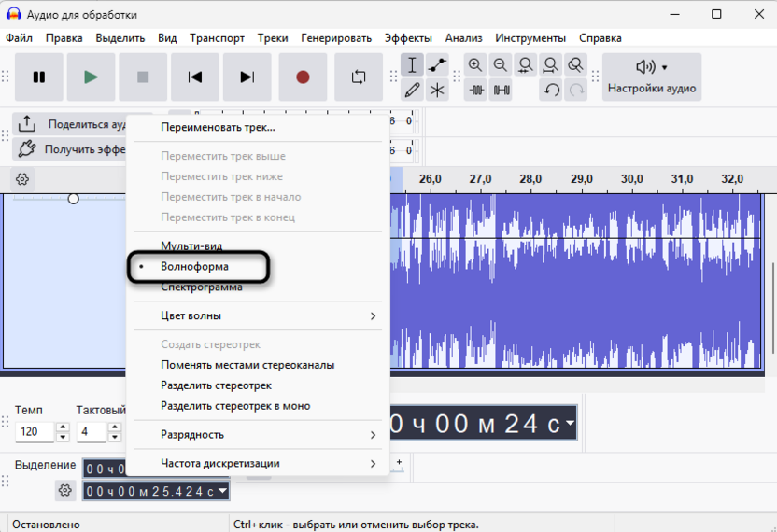The width and height of the screenshot is (777, 532).
Task: Skip to start of the project
Action: point(195,77)
